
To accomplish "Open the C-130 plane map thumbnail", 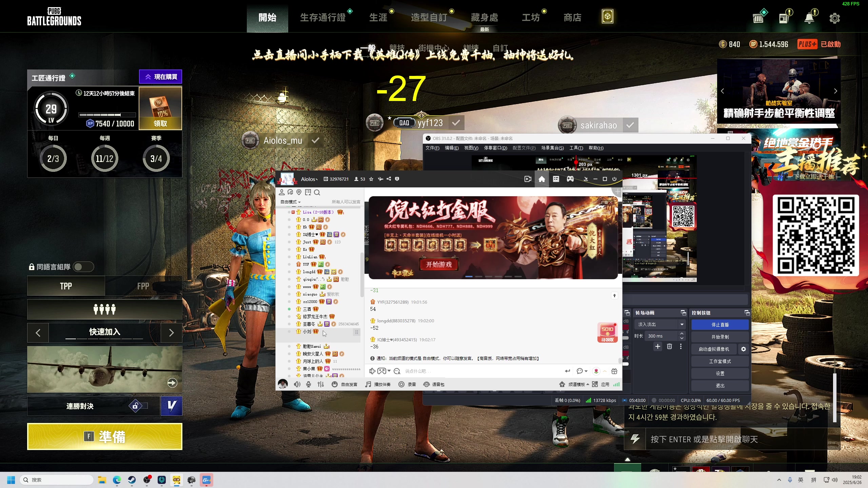I will 105,369.
